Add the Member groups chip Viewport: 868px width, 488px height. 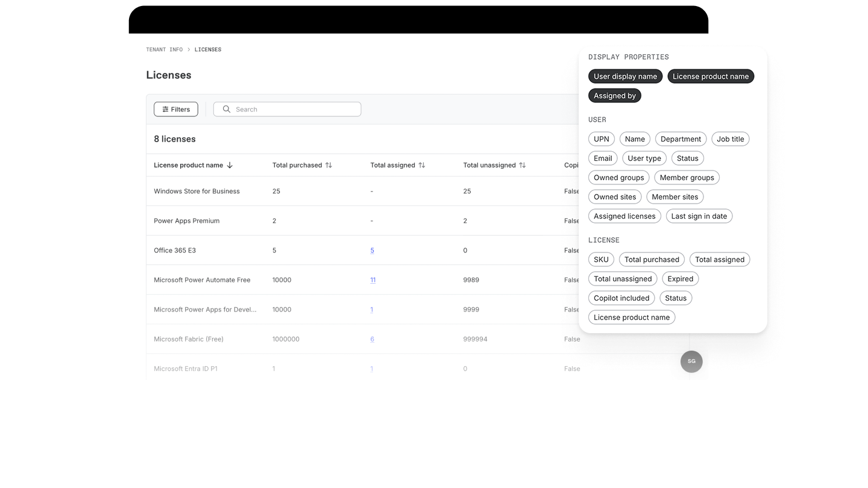point(687,178)
